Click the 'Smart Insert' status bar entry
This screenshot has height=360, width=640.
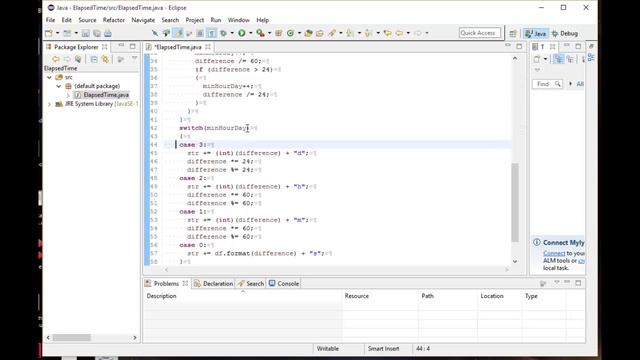point(383,349)
